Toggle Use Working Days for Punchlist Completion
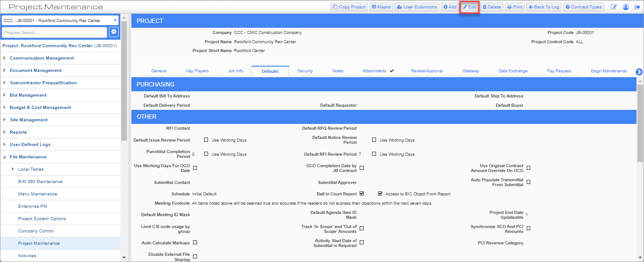The width and height of the screenshot is (644, 262). coord(206,154)
